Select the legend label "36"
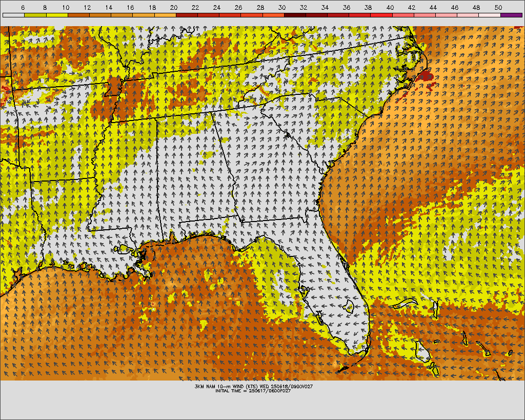 pyautogui.click(x=347, y=7)
